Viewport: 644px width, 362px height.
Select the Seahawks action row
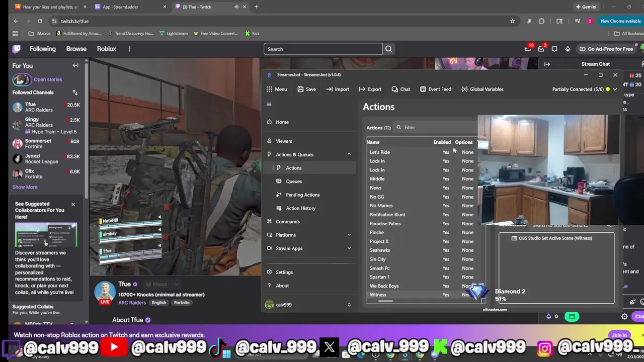422,250
